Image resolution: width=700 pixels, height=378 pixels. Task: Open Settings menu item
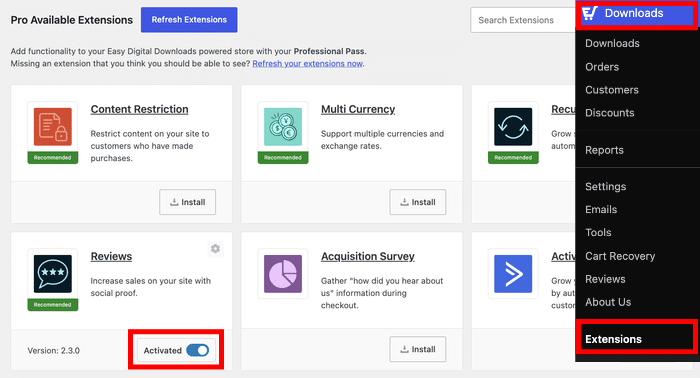tap(605, 187)
